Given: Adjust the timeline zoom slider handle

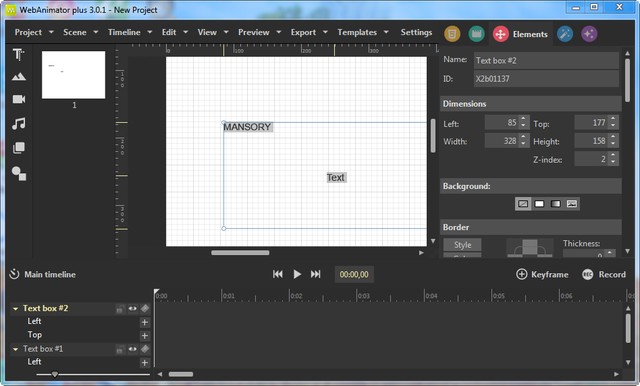Looking at the screenshot, I should coord(55,374).
